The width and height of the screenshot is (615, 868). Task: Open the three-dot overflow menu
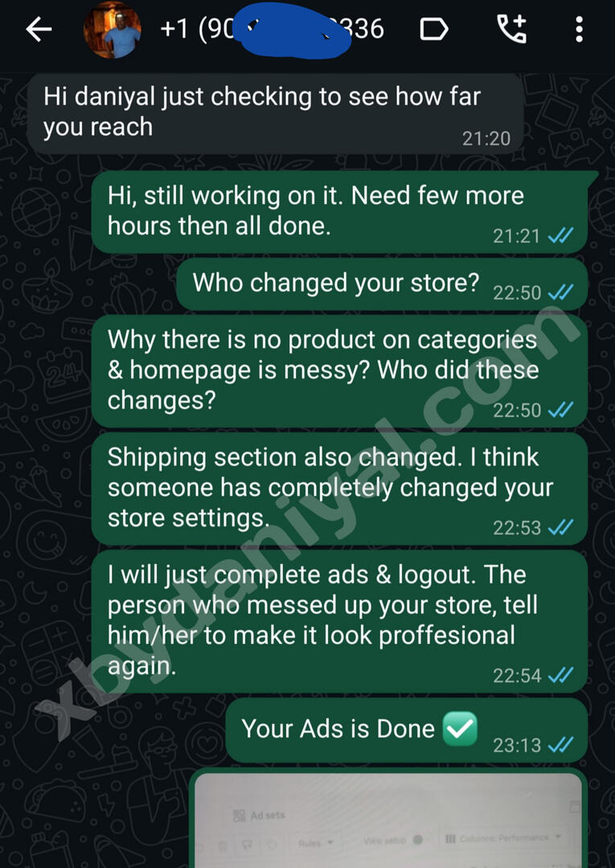(579, 30)
